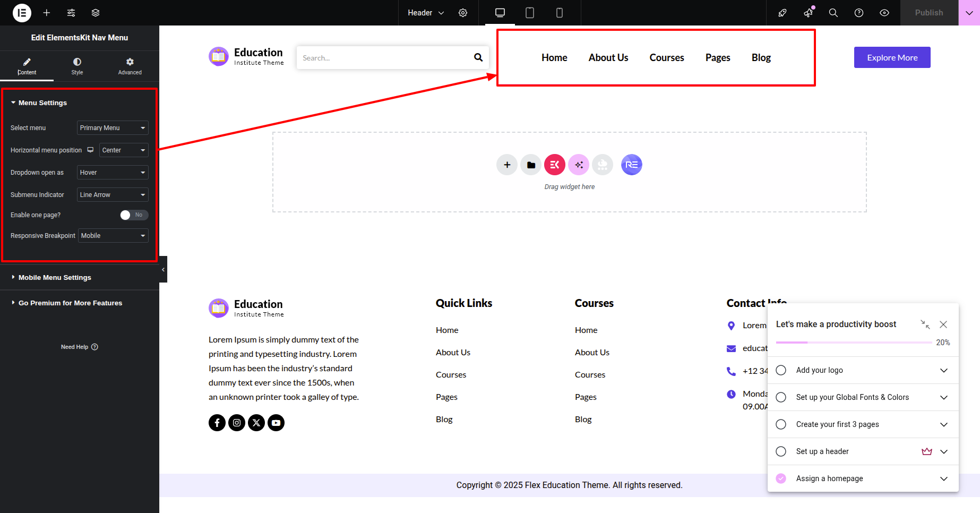Switch to the Style tab
Viewport: 980px width, 513px height.
point(78,66)
